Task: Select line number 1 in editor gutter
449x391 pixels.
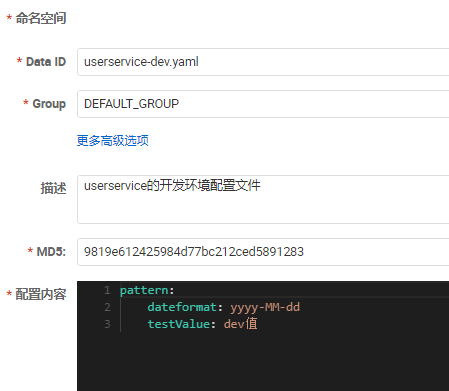Action: click(x=107, y=290)
